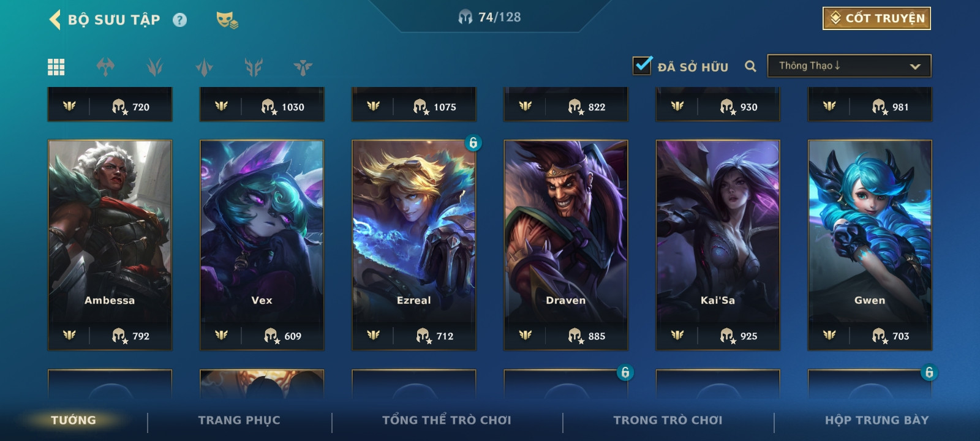Uncheck the Đã Sở Hữu checkbox

click(x=642, y=65)
